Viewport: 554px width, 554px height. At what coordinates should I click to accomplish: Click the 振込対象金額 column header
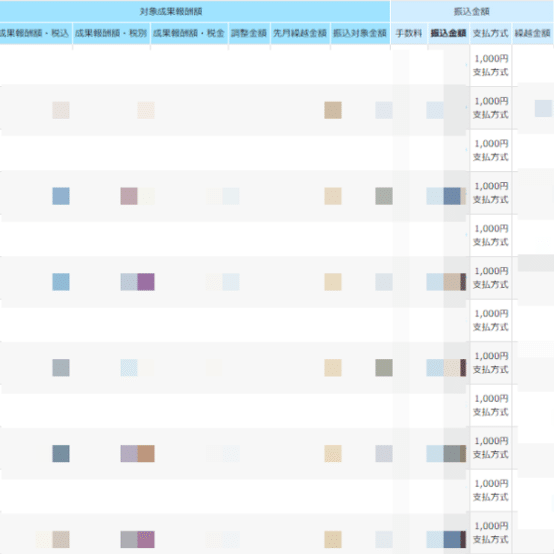360,33
